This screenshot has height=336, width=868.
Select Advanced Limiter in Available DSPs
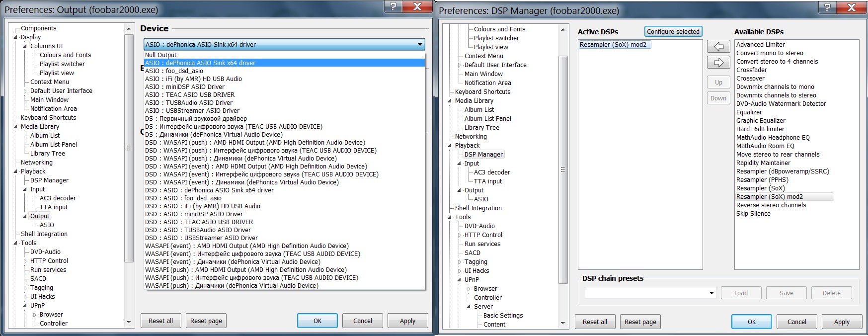(x=760, y=44)
